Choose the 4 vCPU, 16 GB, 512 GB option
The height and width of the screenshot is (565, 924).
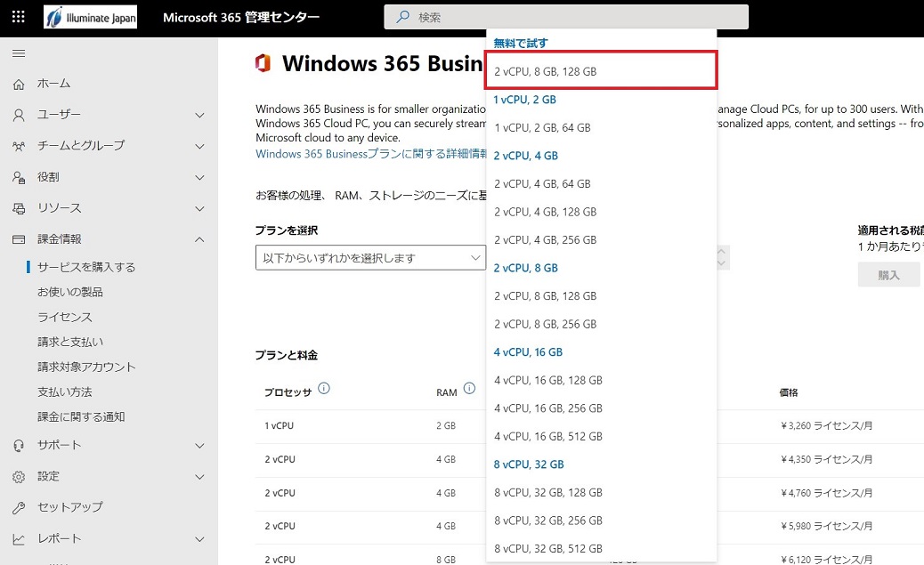click(601, 437)
